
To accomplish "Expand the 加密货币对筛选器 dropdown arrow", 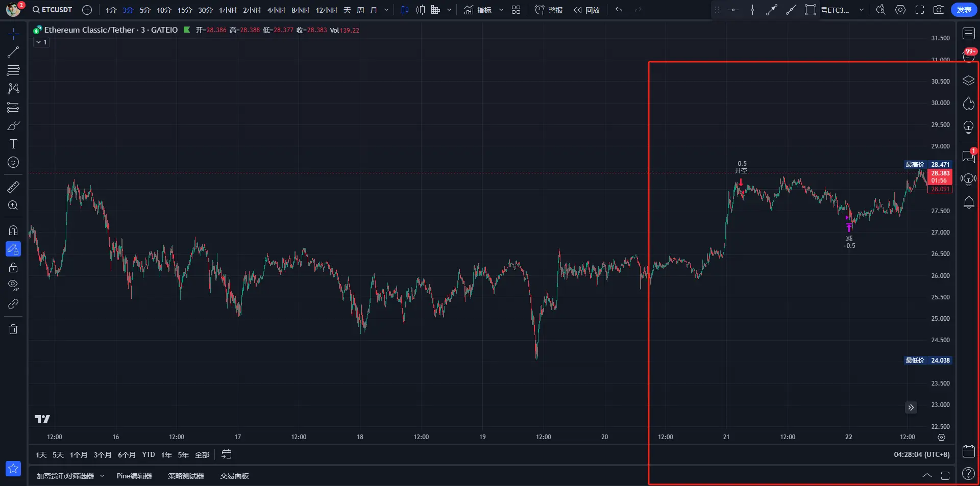I will point(102,476).
